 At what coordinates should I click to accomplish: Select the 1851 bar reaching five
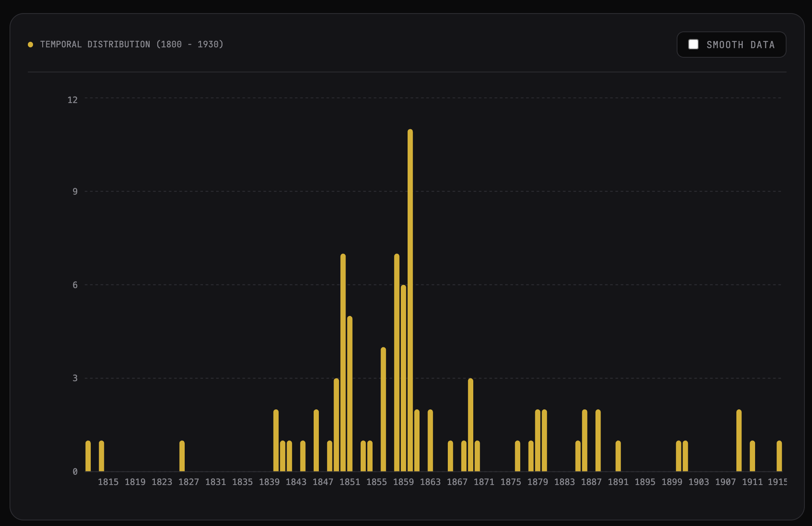349,394
